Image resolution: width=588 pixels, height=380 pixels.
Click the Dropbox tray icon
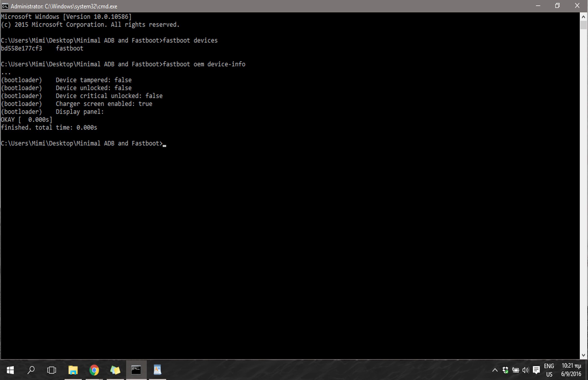click(x=505, y=370)
